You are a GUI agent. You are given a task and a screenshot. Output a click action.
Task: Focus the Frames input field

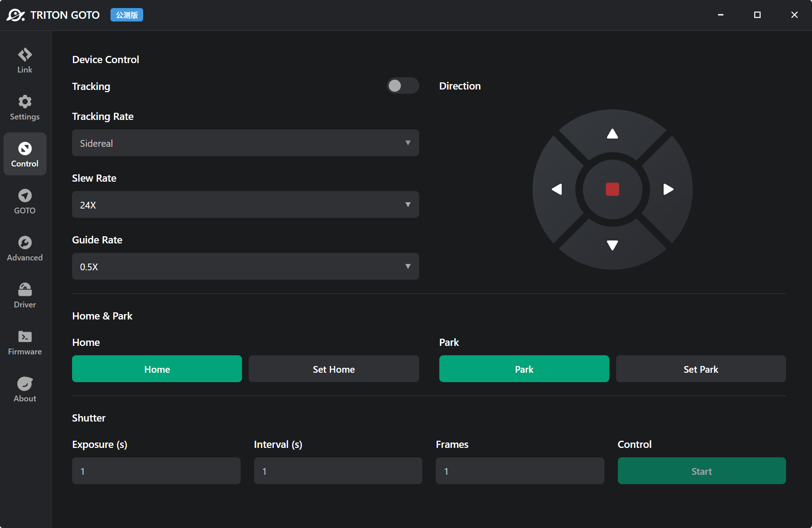click(x=519, y=471)
